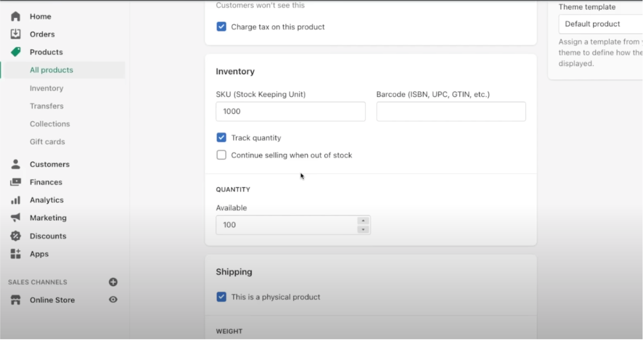Disable the Track quantity checkbox
The image size is (644, 340).
[x=221, y=138]
